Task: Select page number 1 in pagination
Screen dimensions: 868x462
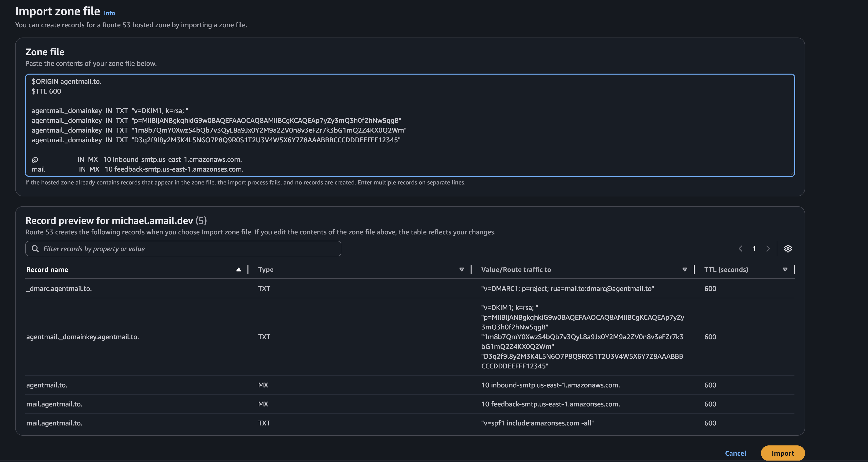Action: (754, 249)
